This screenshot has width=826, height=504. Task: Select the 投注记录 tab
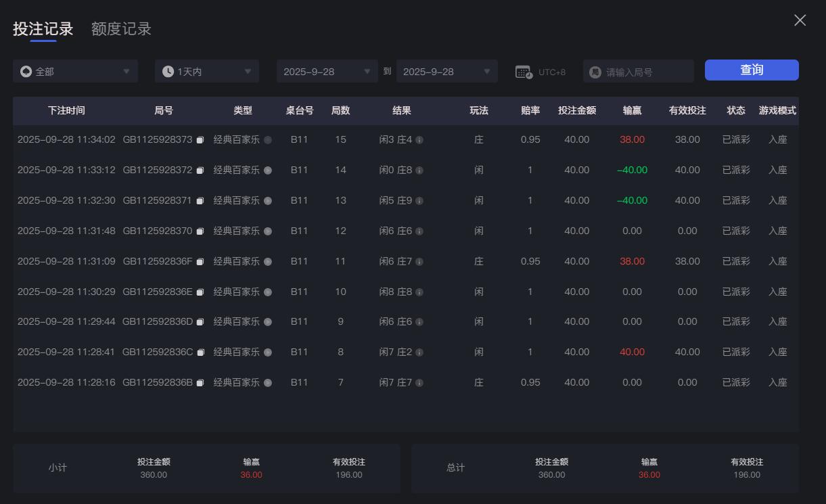click(42, 28)
